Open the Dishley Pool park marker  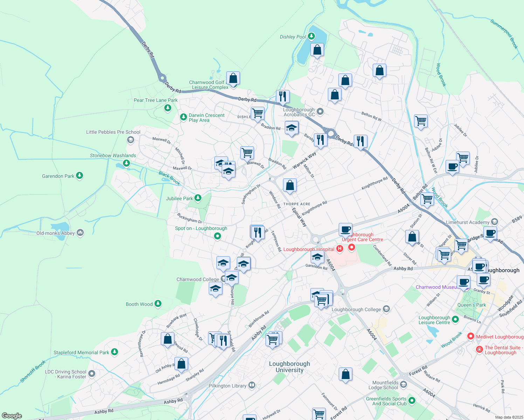[x=311, y=36]
